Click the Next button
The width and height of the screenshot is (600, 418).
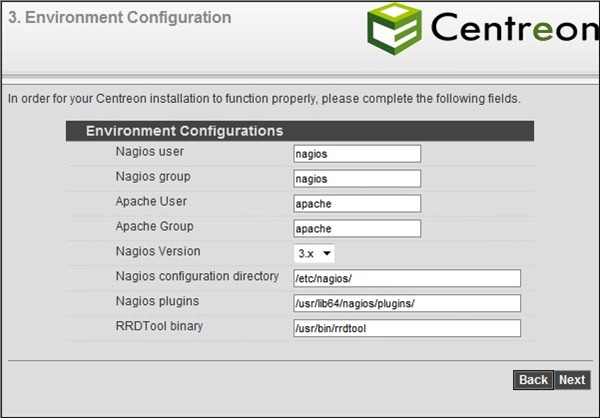coord(572,380)
